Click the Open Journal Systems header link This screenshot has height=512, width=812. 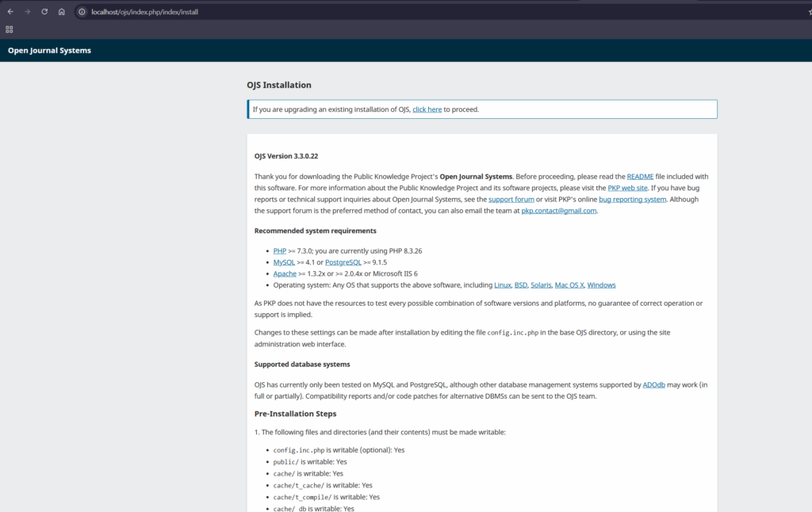[48, 50]
